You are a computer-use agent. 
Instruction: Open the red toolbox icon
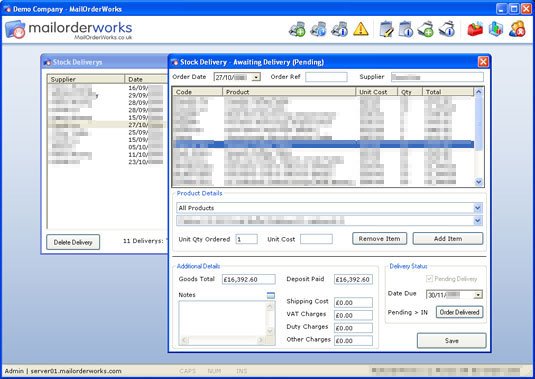point(475,29)
